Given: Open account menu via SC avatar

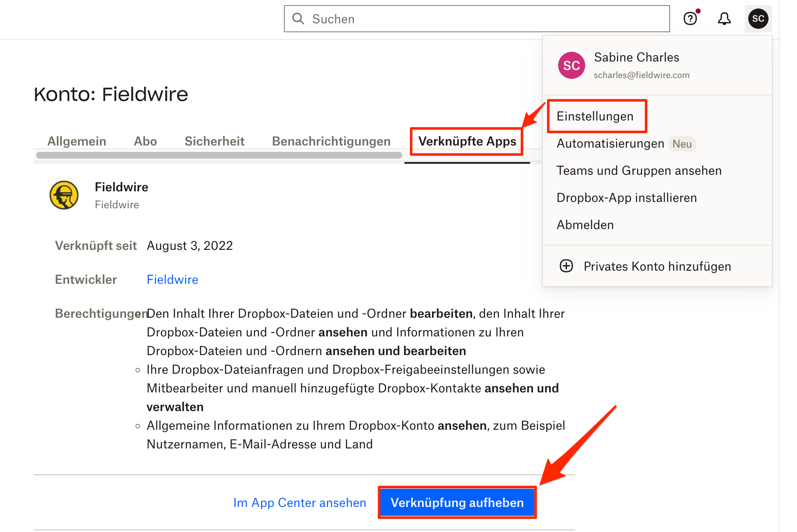Looking at the screenshot, I should click(x=758, y=19).
